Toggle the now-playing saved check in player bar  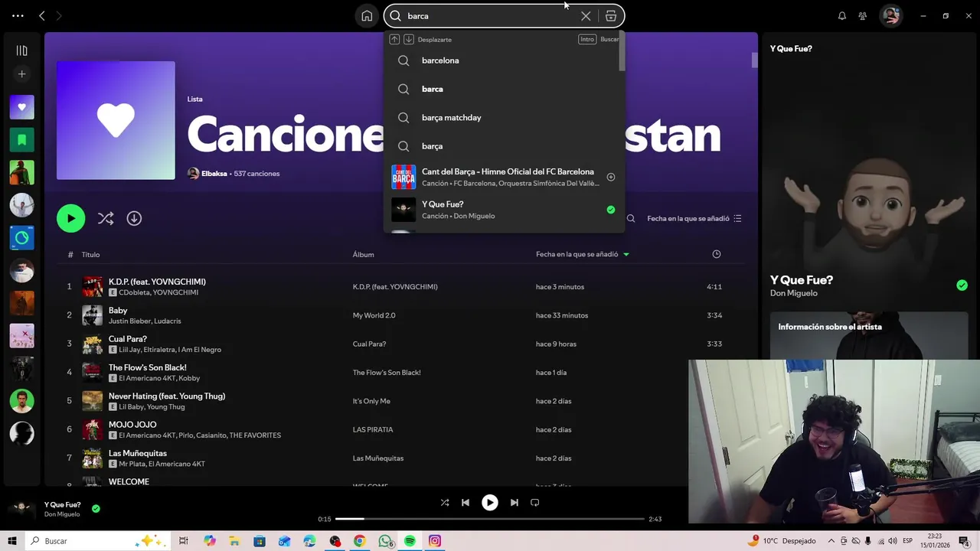[96, 508]
